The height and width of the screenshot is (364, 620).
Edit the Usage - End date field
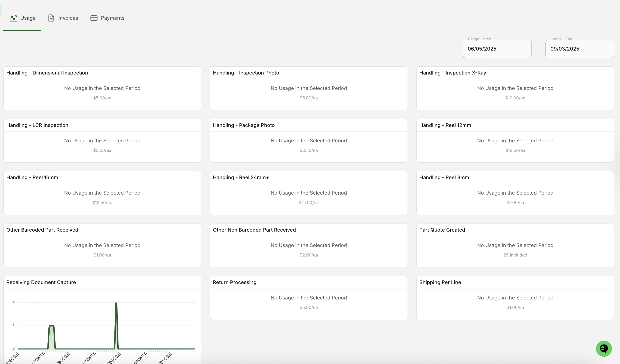point(580,49)
